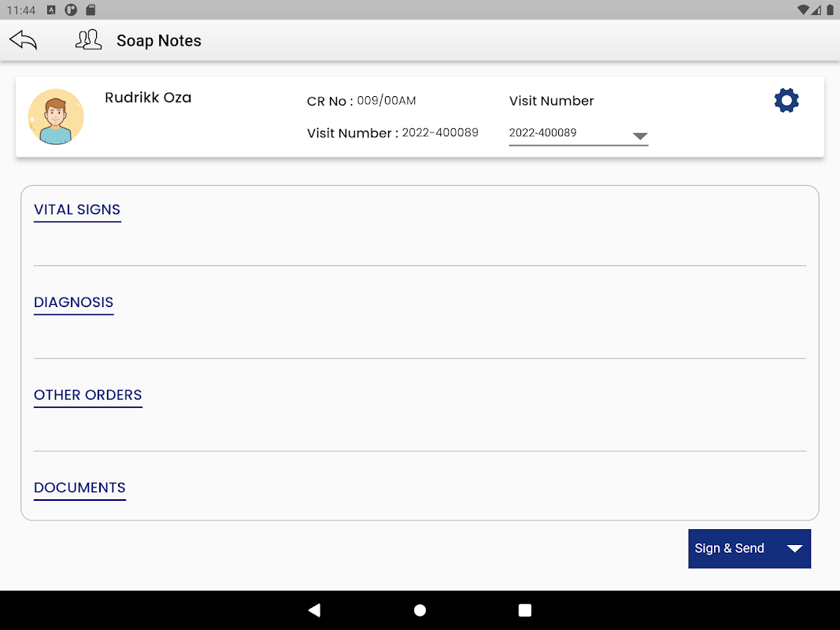The height and width of the screenshot is (630, 840).
Task: Click the patient name Rudrikk Oza
Action: [x=148, y=98]
